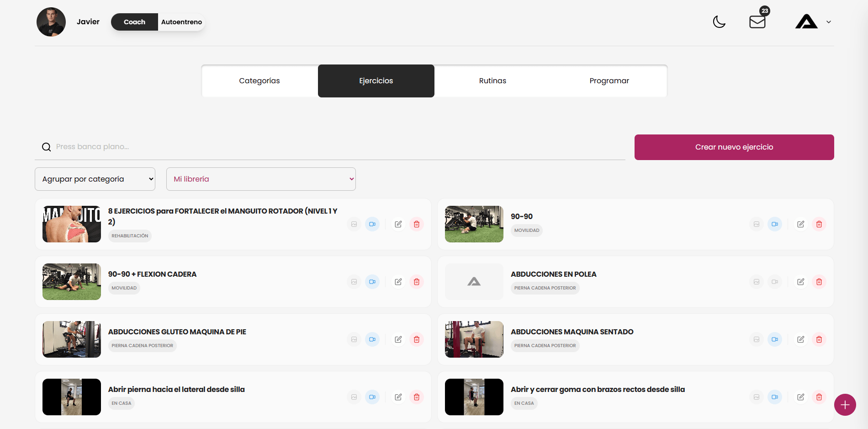Delete the 90-90 exercise
Screen dimensions: 868x429
click(x=819, y=224)
